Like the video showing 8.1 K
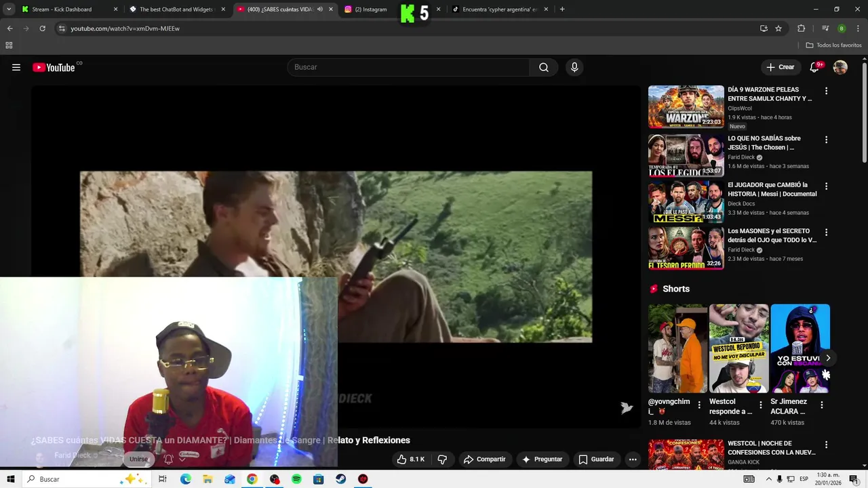Screen dimensions: 868x488 pos(411,459)
